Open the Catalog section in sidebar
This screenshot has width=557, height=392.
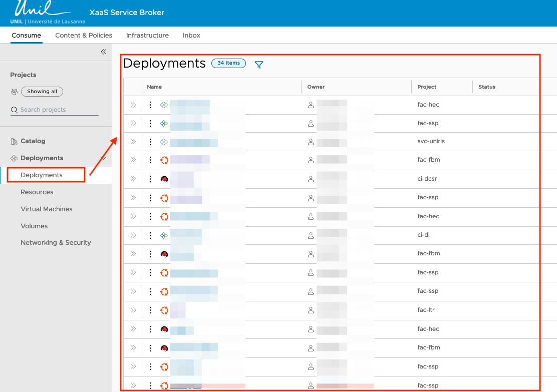(33, 141)
